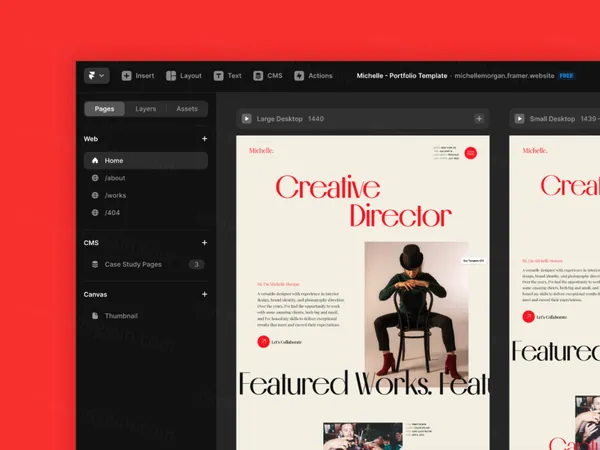Add a new Web page
The image size is (600, 450).
pyautogui.click(x=204, y=139)
